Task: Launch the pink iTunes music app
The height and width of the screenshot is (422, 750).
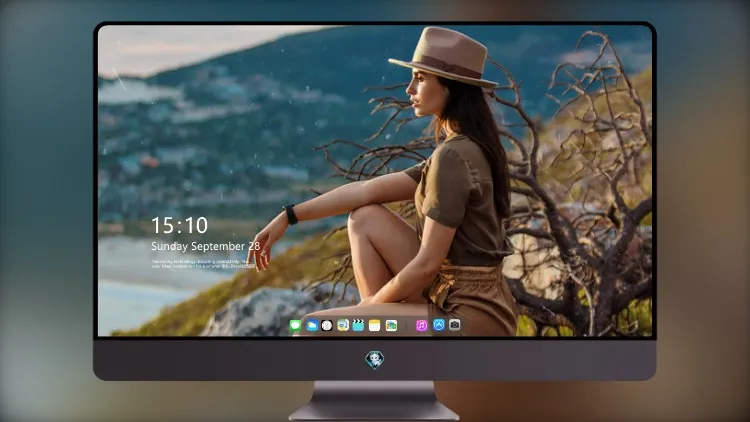Action: 421,326
